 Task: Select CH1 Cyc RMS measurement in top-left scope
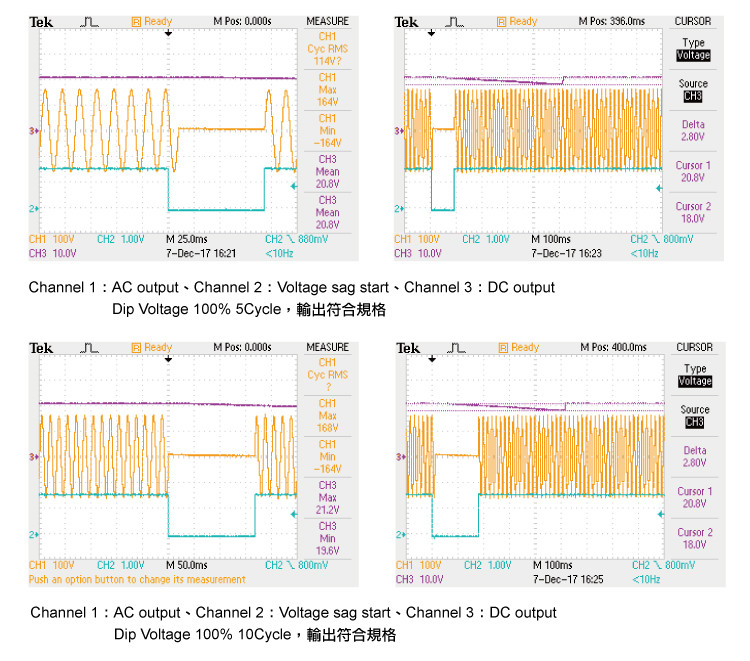point(327,49)
